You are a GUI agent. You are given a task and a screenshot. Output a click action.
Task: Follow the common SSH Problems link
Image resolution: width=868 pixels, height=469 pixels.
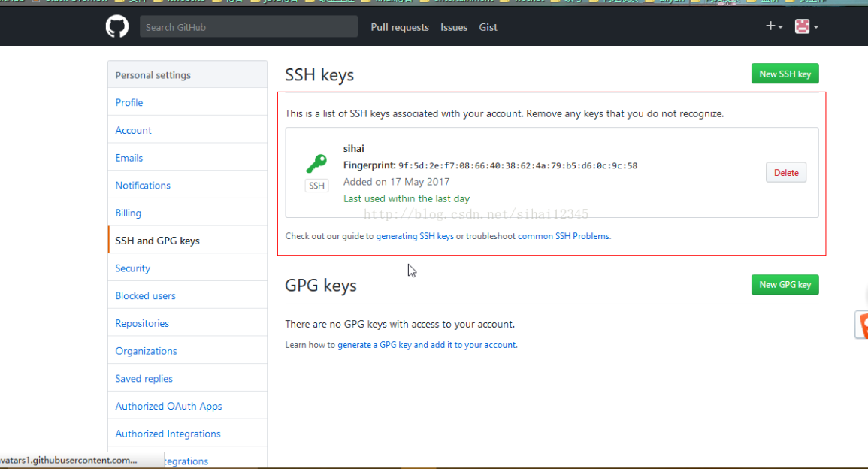(564, 236)
